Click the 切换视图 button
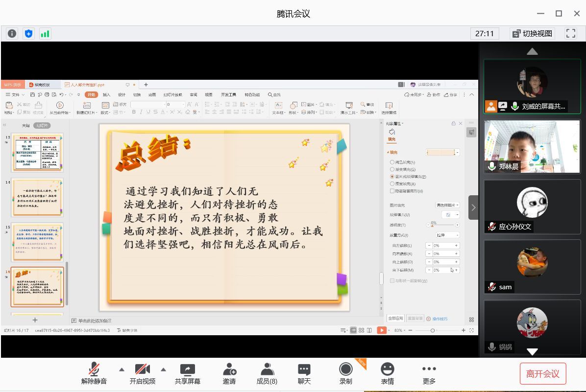 click(532, 33)
